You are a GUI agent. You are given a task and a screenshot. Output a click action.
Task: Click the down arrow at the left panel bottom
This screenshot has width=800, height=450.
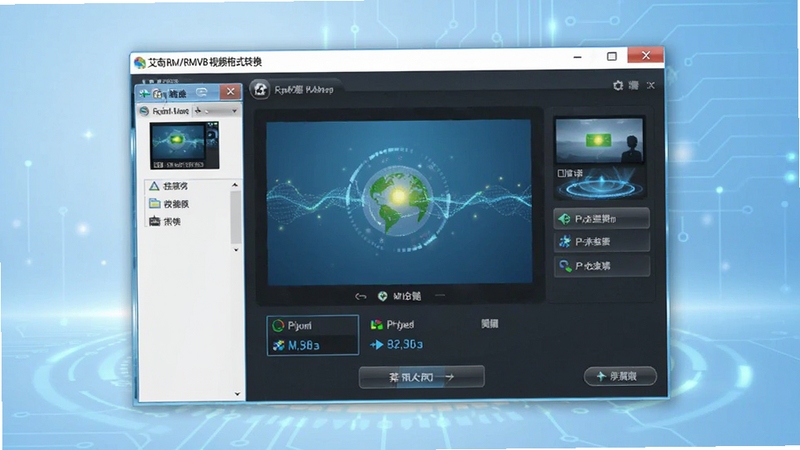click(x=237, y=394)
